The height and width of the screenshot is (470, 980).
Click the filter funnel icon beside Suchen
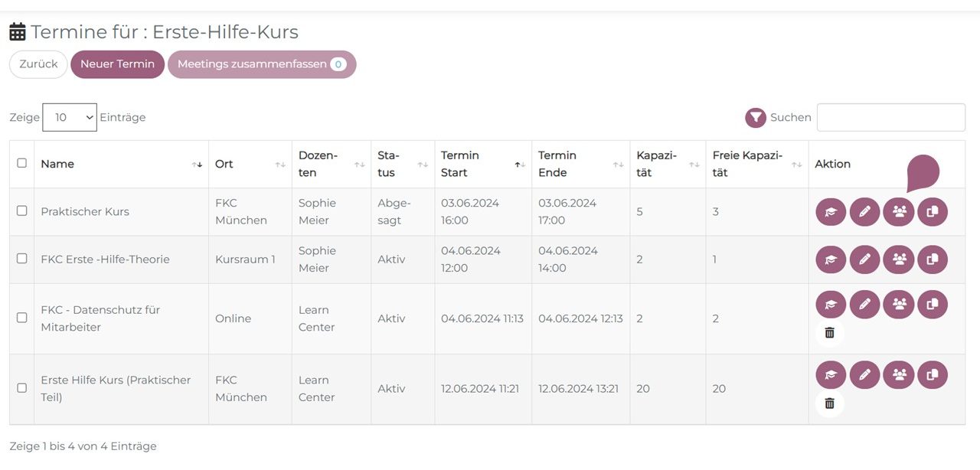click(x=756, y=118)
